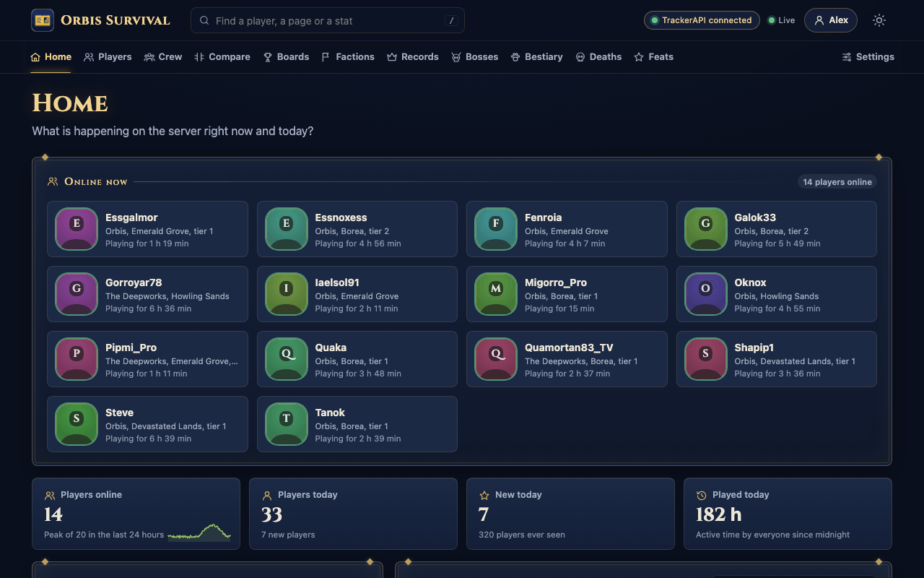Click the people icon beside Online now

(53, 182)
